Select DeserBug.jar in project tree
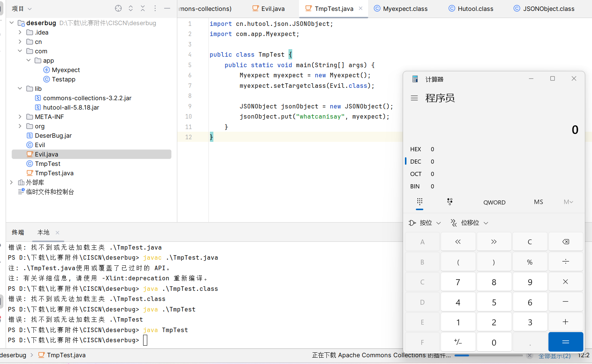Screen dimensions: 592x364 tap(49, 135)
